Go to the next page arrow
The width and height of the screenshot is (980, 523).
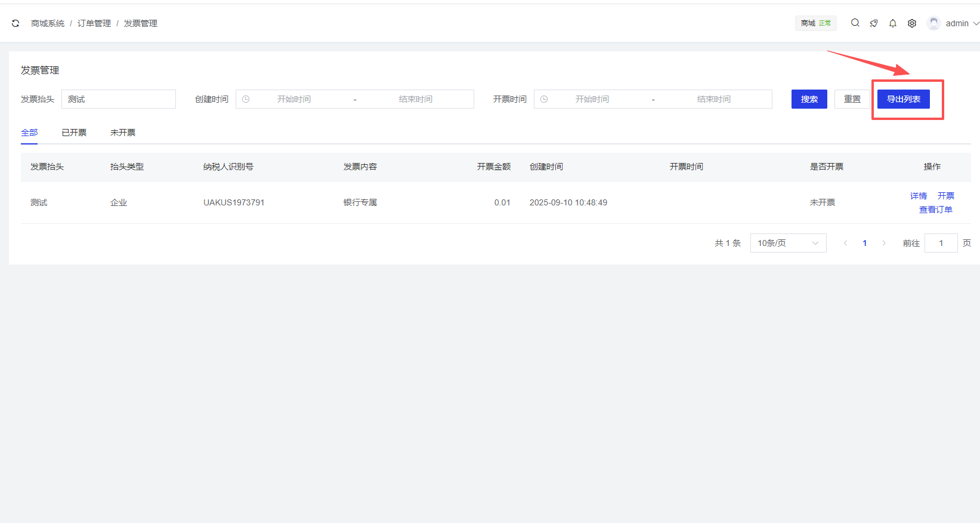pos(884,243)
